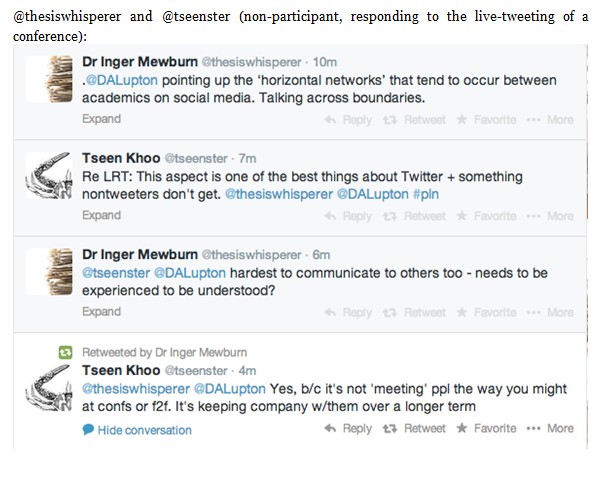
Task: Open #pln hashtag link
Action: click(426, 194)
